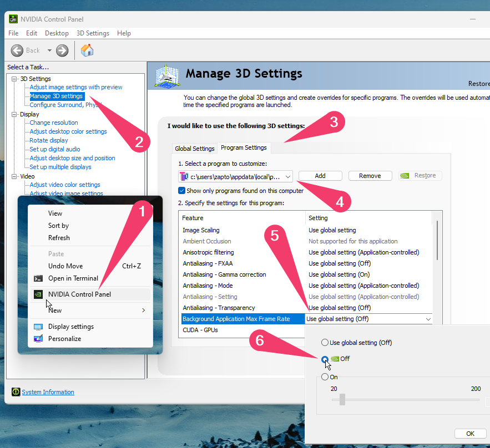Open Set up multiple displays task

pos(60,167)
